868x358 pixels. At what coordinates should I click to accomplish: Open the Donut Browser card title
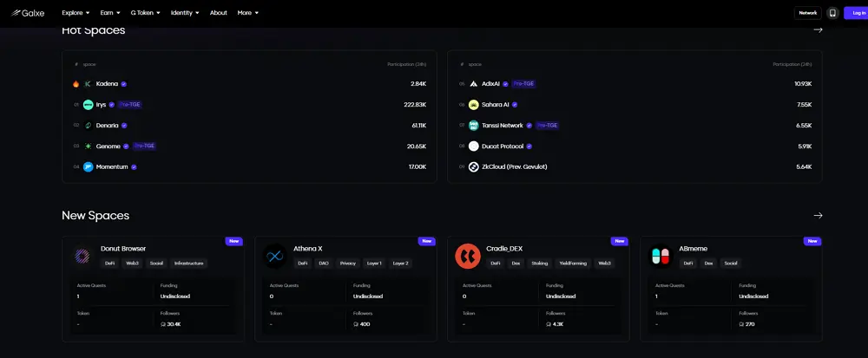click(123, 249)
